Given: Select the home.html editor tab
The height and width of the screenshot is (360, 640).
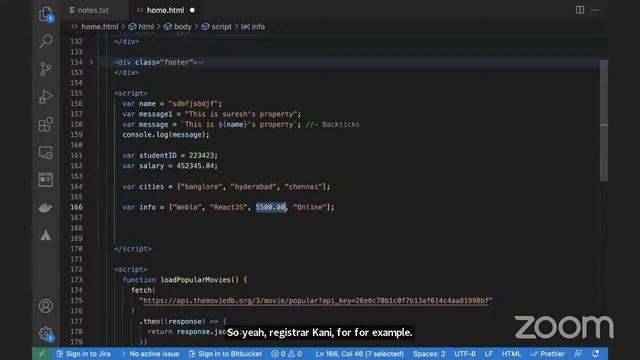Looking at the screenshot, I should [165, 10].
